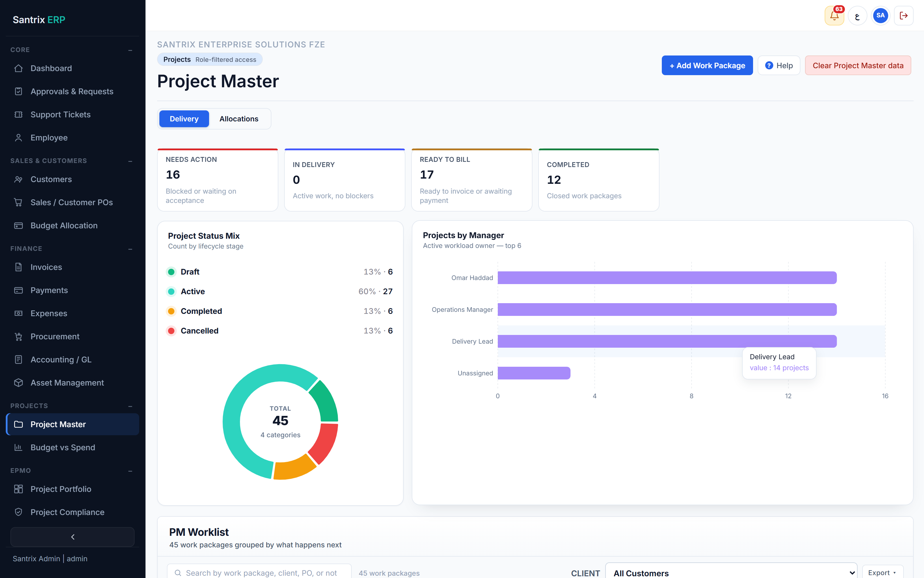The image size is (924, 578).
Task: Collapse the CORE sidebar section
Action: (130, 50)
